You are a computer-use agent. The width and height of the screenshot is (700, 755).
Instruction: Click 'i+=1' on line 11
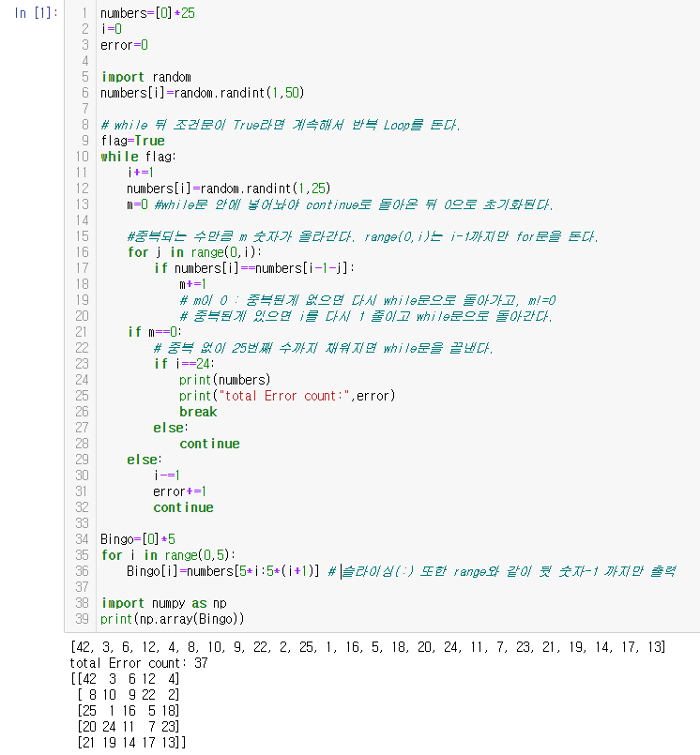140,173
